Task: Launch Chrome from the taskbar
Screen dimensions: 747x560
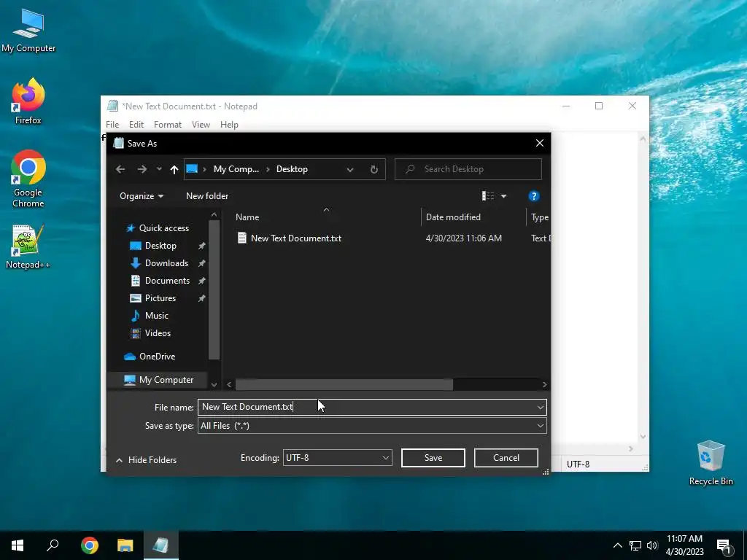Action: pyautogui.click(x=90, y=545)
